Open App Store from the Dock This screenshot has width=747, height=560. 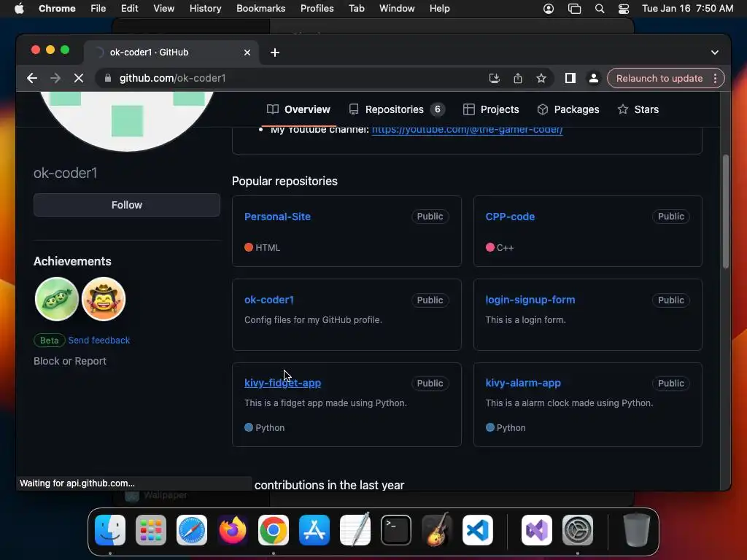click(x=314, y=530)
